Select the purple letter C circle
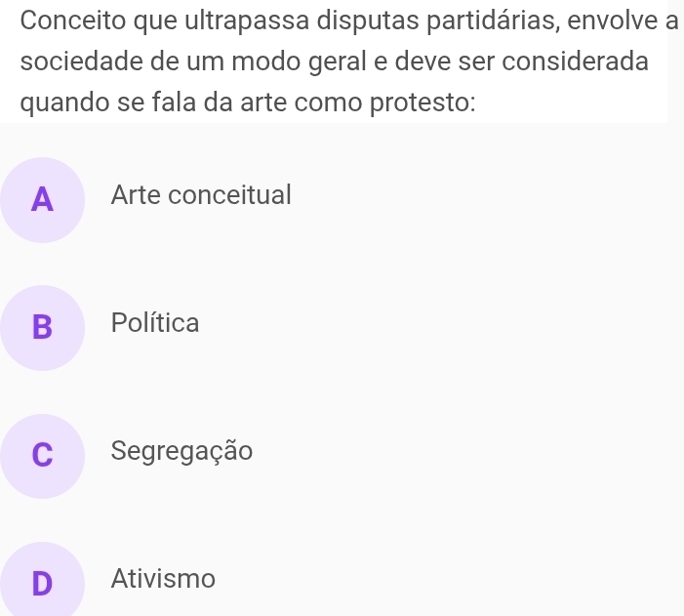Viewport: 684px width, 616px height. tap(42, 455)
